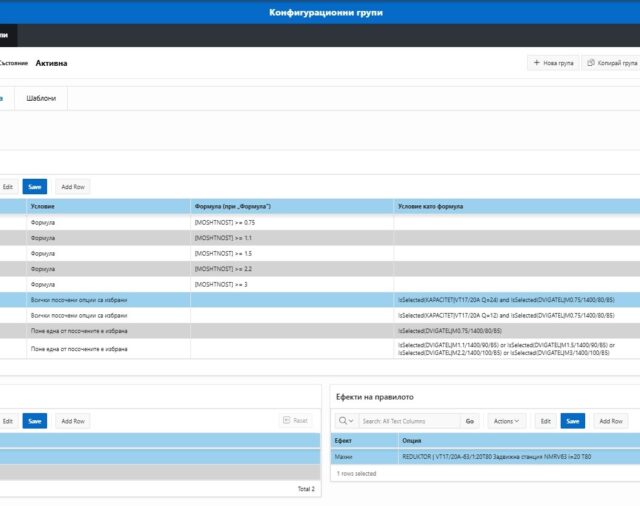Select cell [MOSHTNOST] >= 3
The height and width of the screenshot is (506, 640).
pos(292,284)
